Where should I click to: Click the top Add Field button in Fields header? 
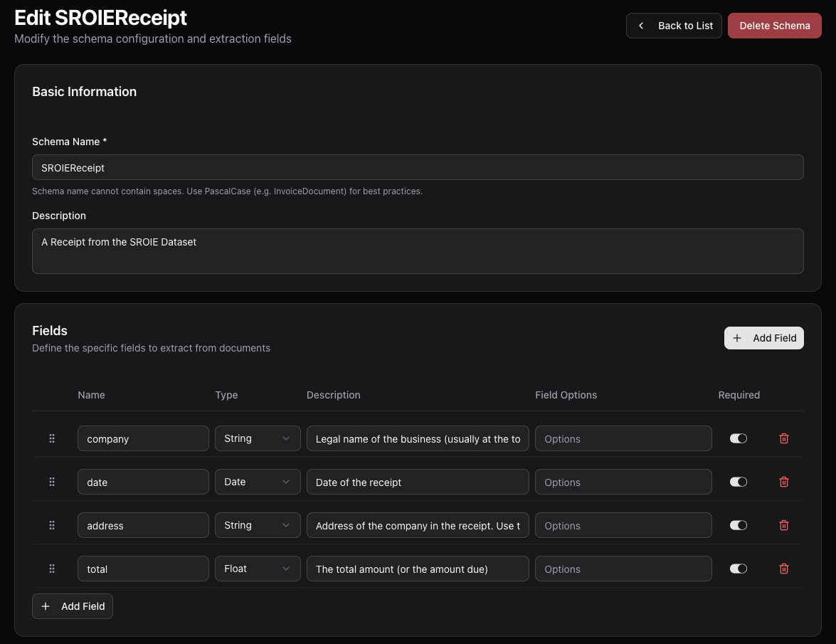click(763, 338)
